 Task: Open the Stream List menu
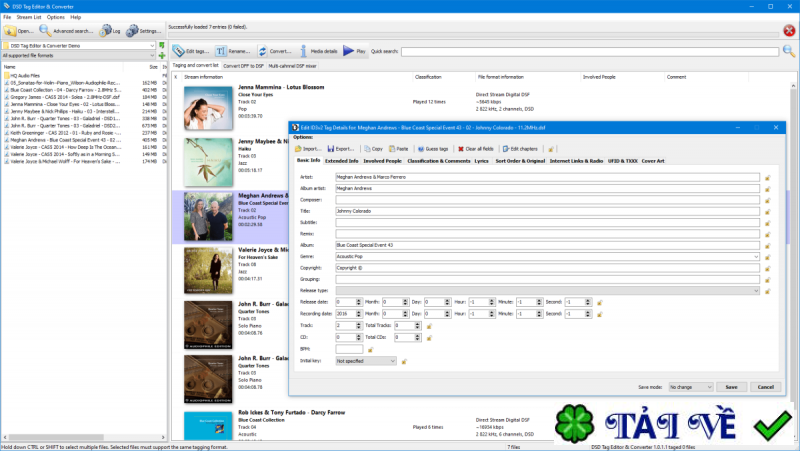[x=29, y=17]
